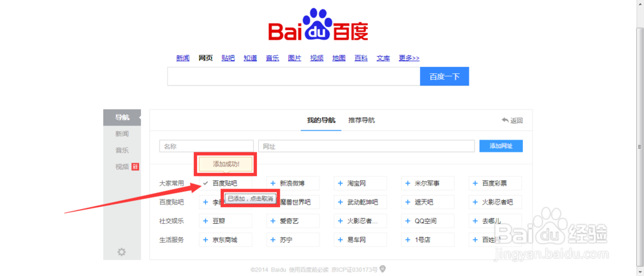Click the plus icon beside 1号店
The height and width of the screenshot is (276, 644).
[x=408, y=240]
